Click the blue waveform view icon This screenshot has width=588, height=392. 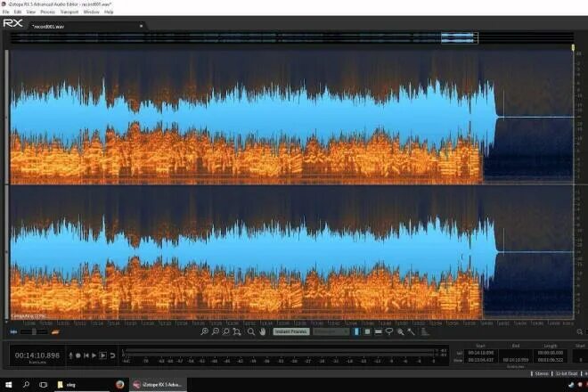14,331
